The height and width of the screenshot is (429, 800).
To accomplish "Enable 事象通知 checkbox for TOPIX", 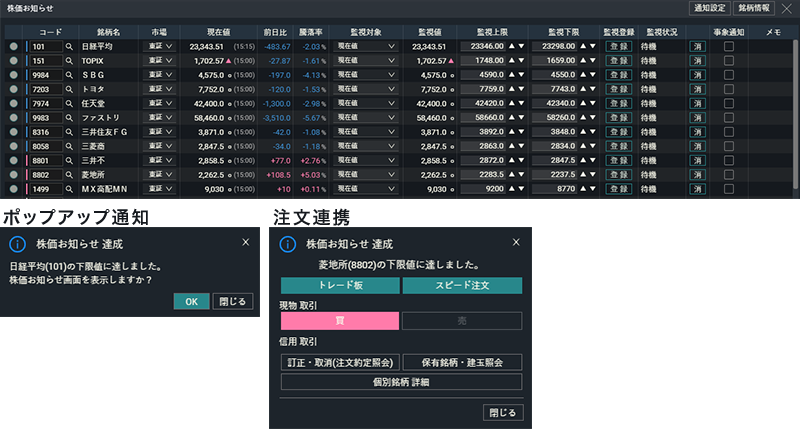I will click(729, 61).
